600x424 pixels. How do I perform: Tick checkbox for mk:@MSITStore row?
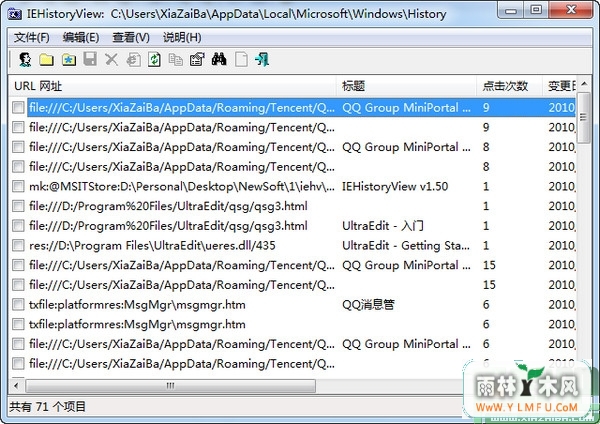[x=18, y=186]
